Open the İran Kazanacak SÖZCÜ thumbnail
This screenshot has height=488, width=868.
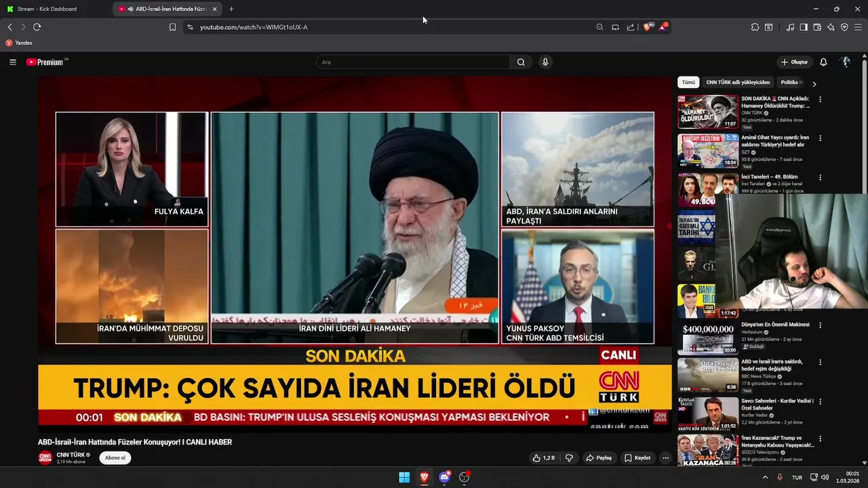(708, 451)
